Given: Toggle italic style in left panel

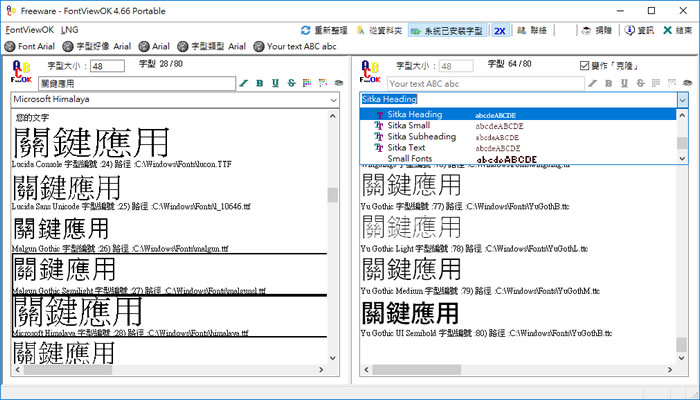Looking at the screenshot, I should coord(245,83).
